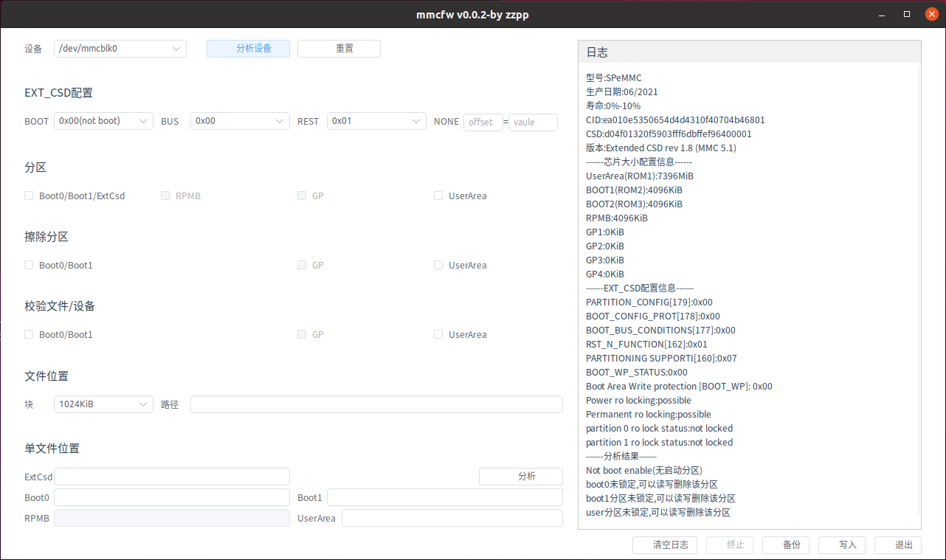Expand the BOOT 0x00(not boot) dropdown

click(x=103, y=121)
